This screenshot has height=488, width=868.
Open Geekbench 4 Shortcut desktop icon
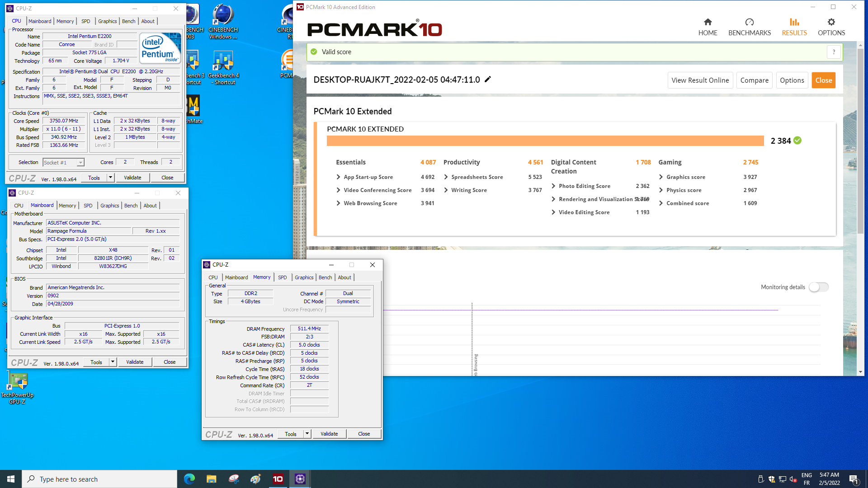(x=223, y=68)
